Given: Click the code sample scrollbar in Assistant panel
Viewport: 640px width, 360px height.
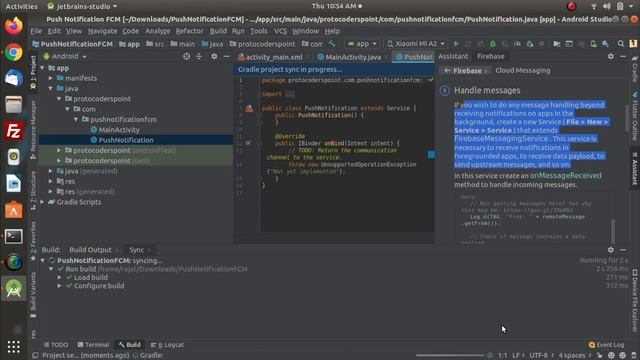Looking at the screenshot, I should [613, 231].
